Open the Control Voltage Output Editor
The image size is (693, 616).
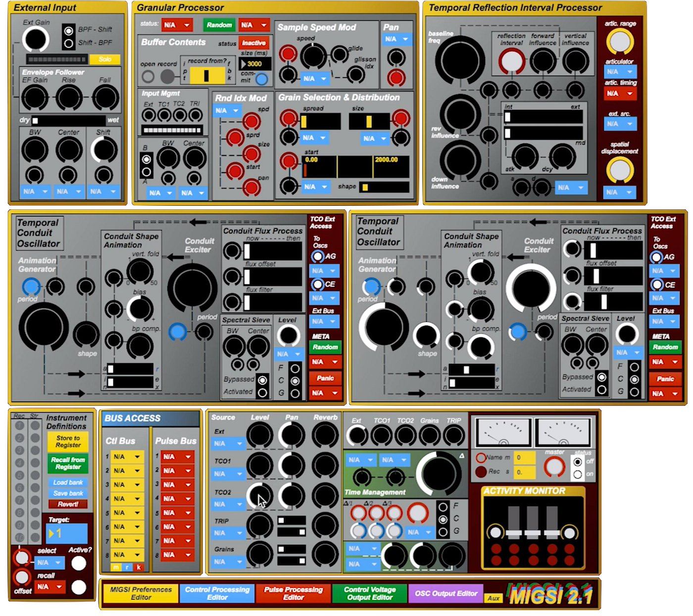click(x=370, y=593)
